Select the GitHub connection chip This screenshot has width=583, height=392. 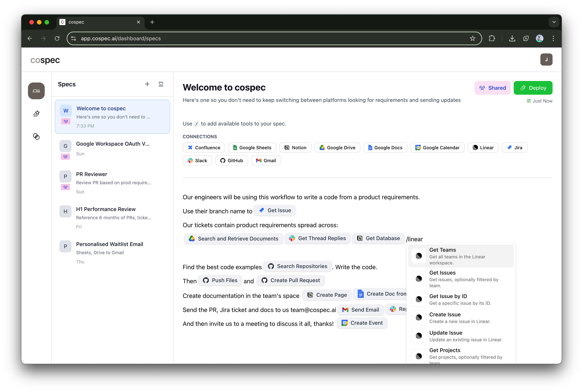pos(231,160)
